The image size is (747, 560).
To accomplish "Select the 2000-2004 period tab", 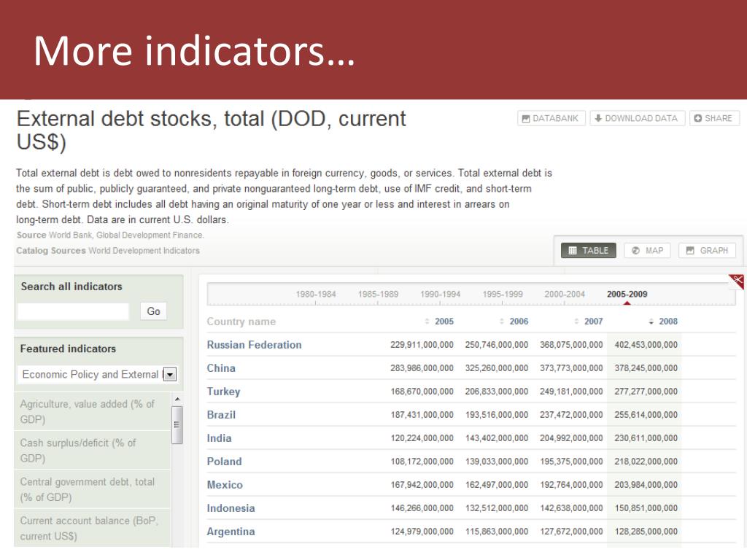I will (565, 295).
